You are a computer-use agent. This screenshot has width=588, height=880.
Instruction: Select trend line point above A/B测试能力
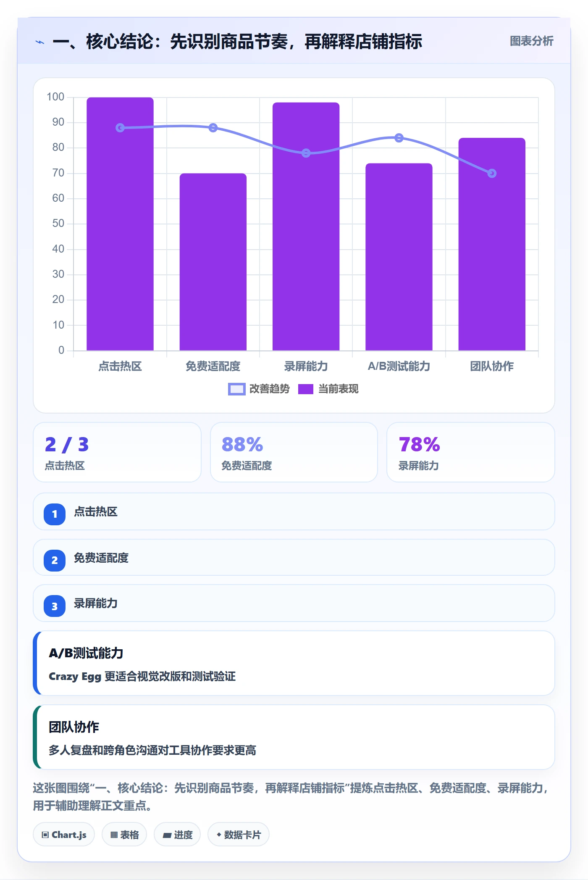(399, 138)
